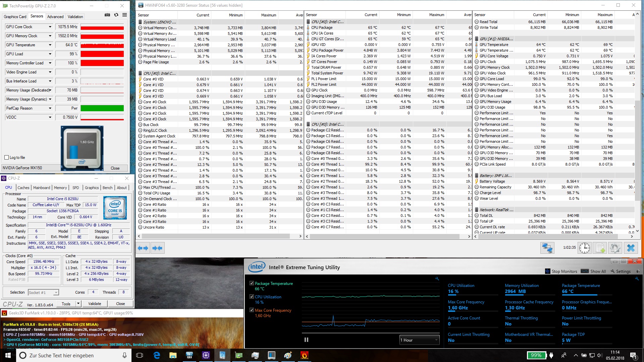
Task: Click Validate button in CPU-Z
Action: coord(95,304)
